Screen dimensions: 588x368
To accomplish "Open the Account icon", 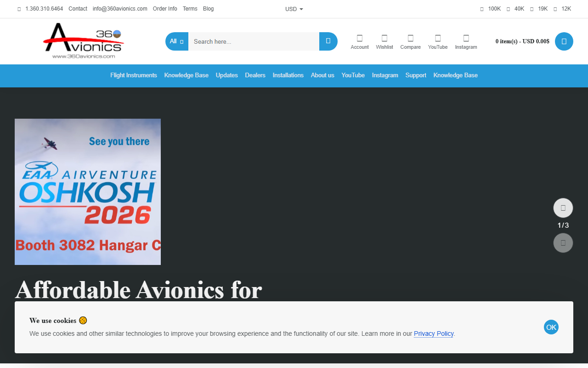I will click(360, 41).
